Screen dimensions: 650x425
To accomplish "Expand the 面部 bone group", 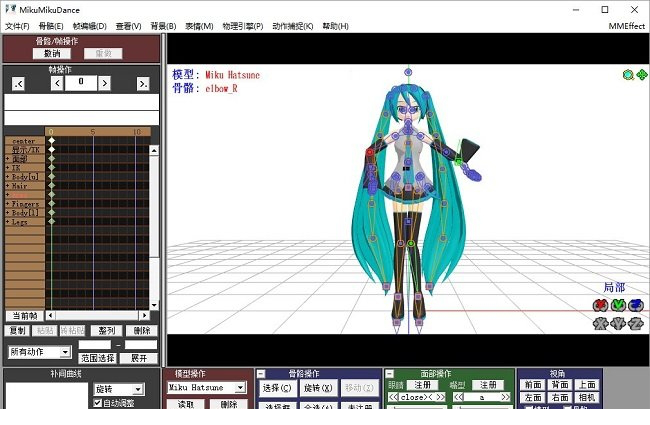I will pos(8,159).
